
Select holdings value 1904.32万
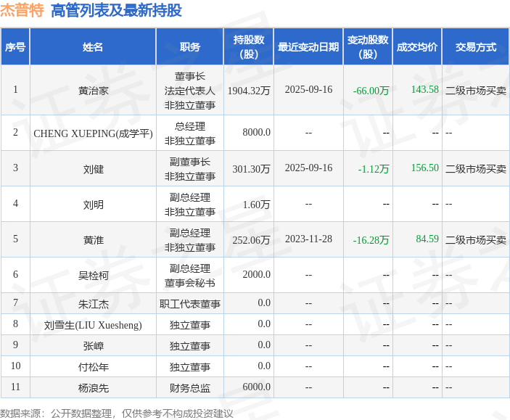[x=249, y=91]
